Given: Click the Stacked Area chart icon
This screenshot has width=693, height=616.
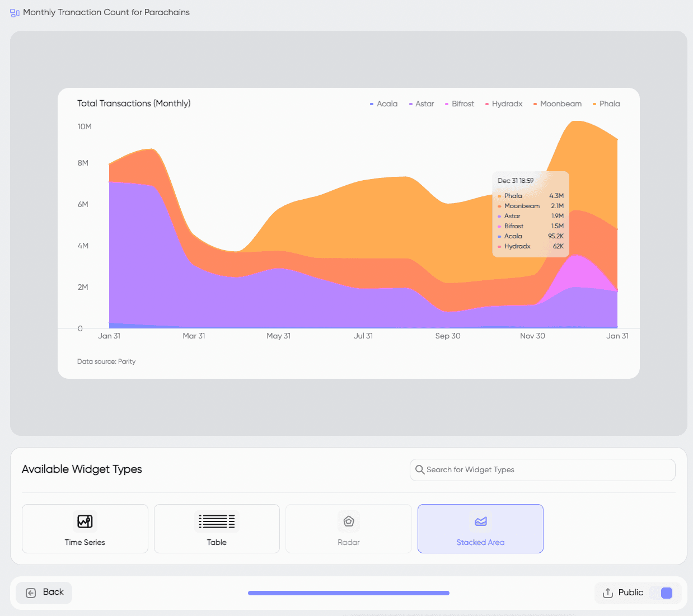Looking at the screenshot, I should [480, 521].
